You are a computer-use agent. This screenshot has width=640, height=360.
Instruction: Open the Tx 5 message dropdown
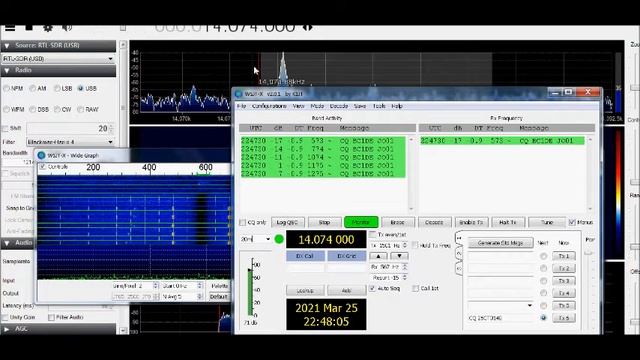(501, 305)
